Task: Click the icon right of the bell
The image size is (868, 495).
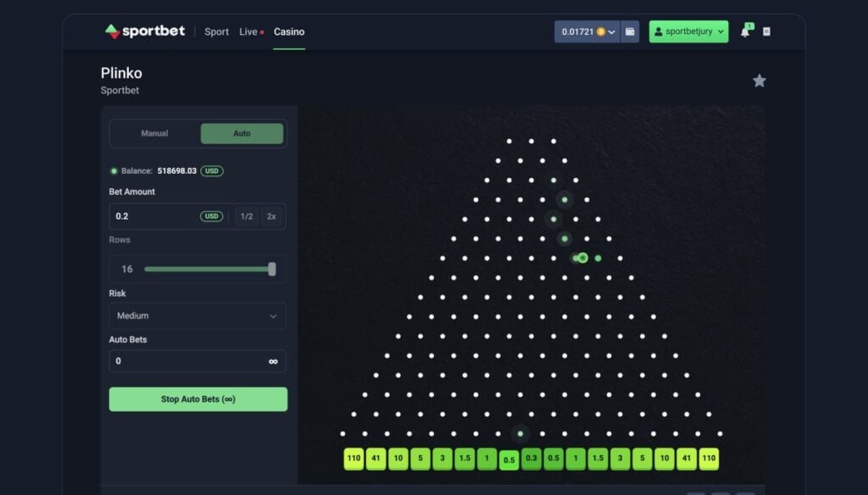Action: 766,31
